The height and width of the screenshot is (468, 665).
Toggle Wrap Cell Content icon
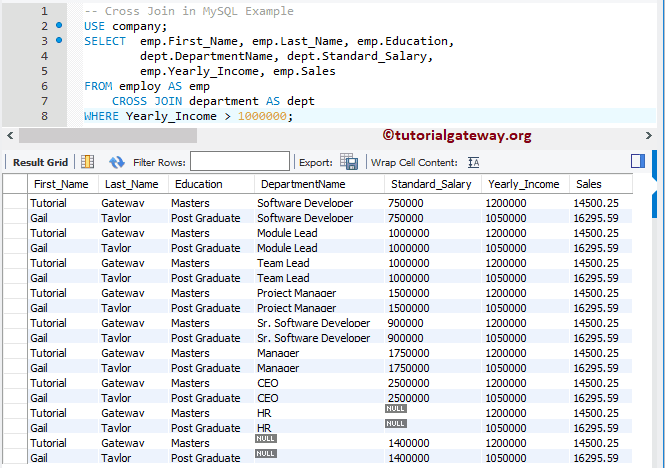(x=473, y=163)
